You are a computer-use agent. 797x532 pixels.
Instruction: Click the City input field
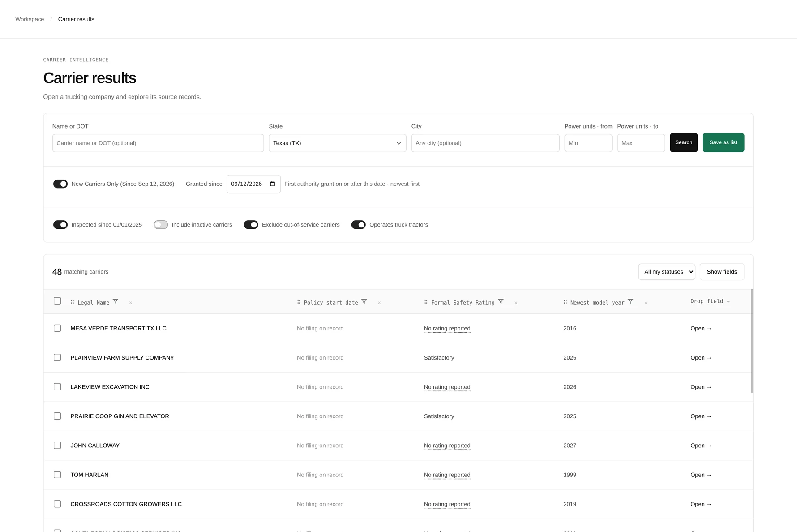(x=485, y=143)
